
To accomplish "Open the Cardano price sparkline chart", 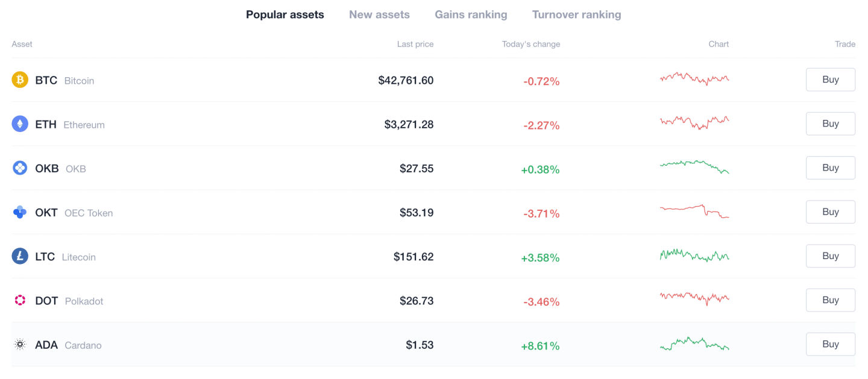I will tap(694, 343).
